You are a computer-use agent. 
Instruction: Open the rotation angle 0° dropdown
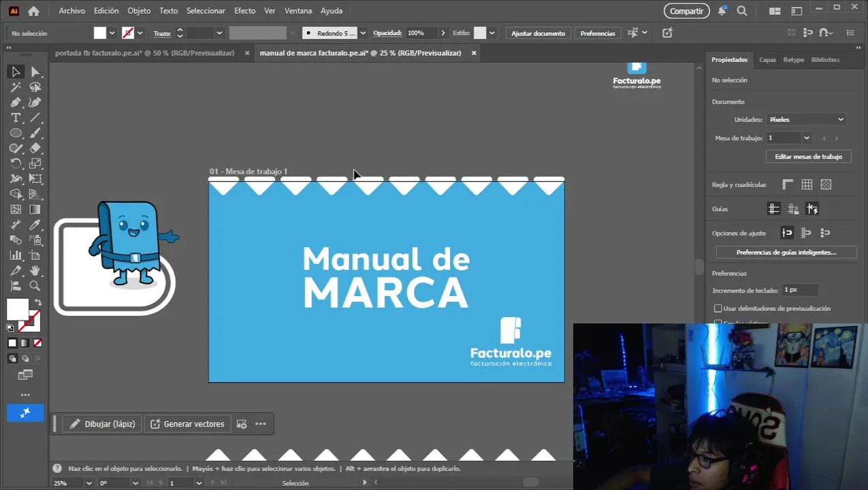pyautogui.click(x=135, y=483)
